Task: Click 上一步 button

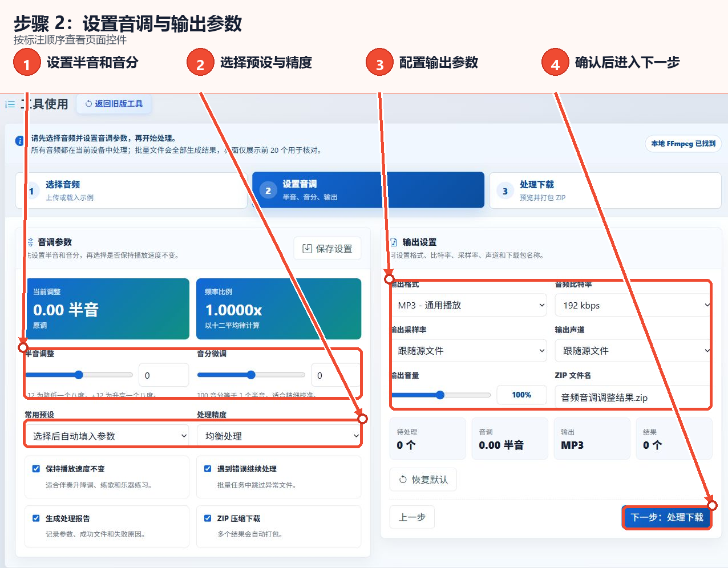Action: pyautogui.click(x=412, y=517)
